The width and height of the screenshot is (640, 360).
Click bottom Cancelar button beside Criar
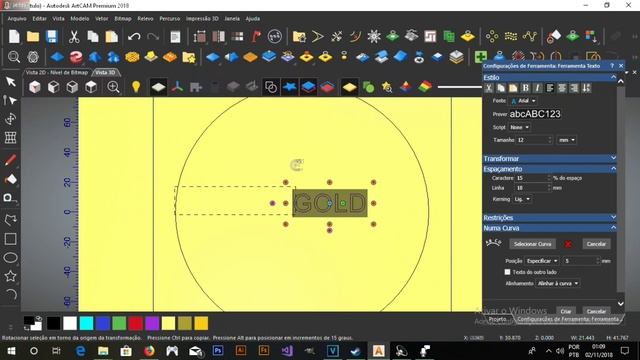pos(596,311)
